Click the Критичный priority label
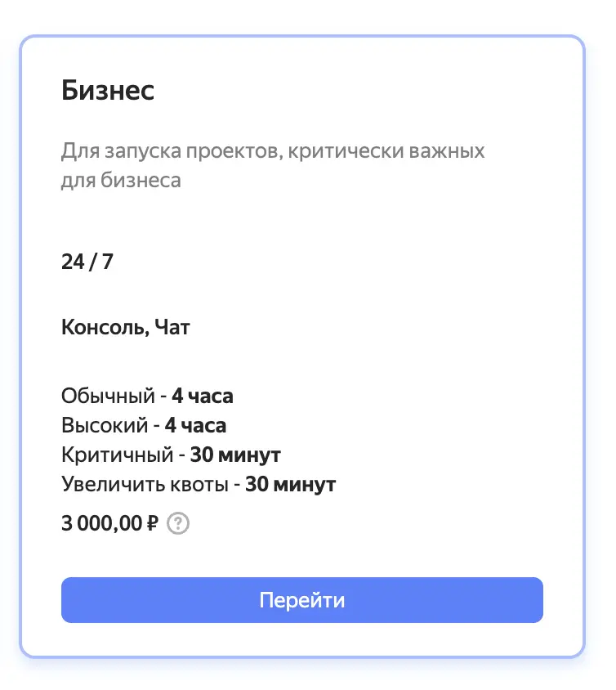Viewport: 616px width, 690px height. click(x=117, y=455)
